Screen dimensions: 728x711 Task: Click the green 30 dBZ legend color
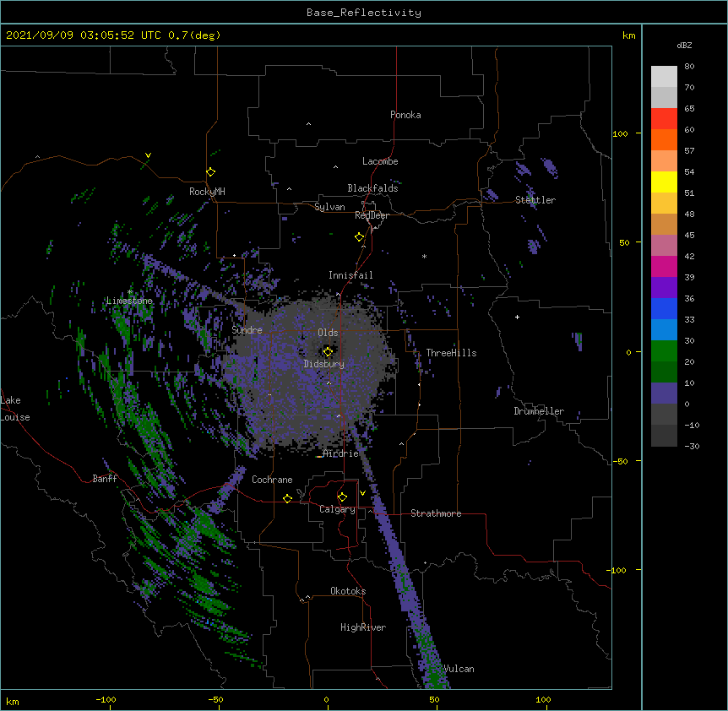click(x=664, y=351)
